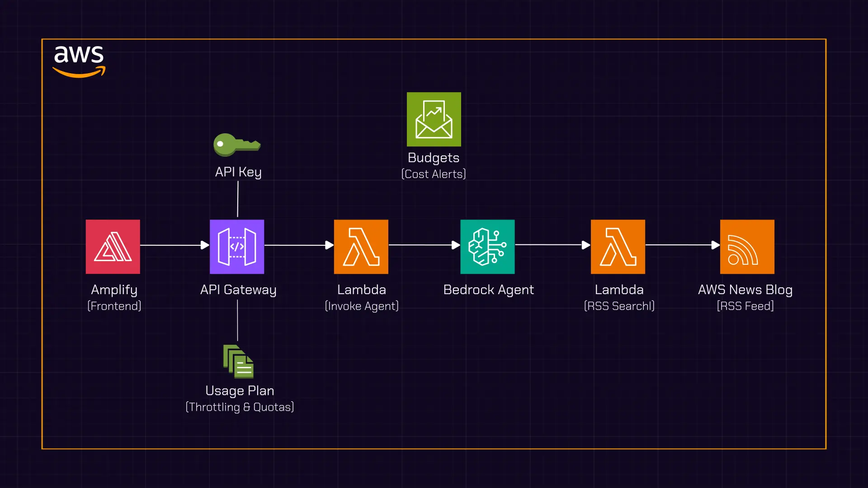Screen dimensions: 868x488
Task: Click the "[RSS Feed]" caption
Action: point(745,306)
